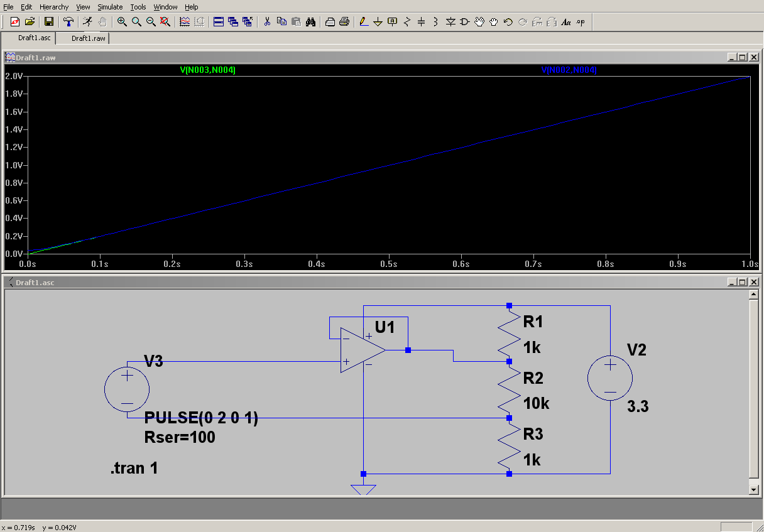Click the green V(N003,N004) trace label
Image resolution: width=764 pixels, height=532 pixels.
click(x=208, y=70)
